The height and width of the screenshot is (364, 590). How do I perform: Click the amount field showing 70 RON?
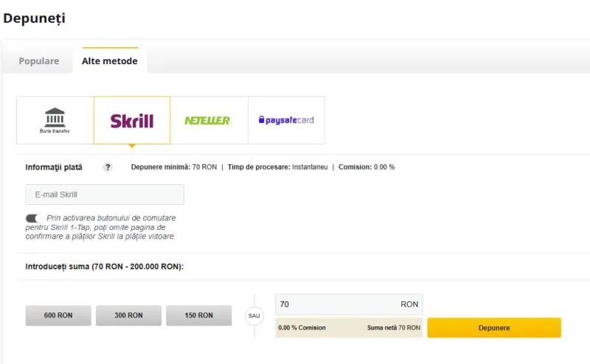point(349,304)
